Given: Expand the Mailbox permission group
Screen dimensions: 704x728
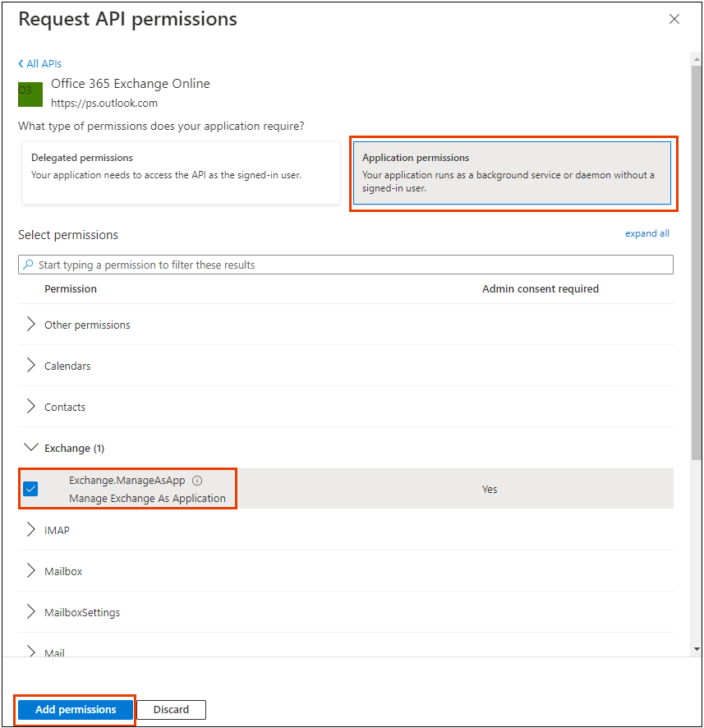Looking at the screenshot, I should tap(30, 571).
